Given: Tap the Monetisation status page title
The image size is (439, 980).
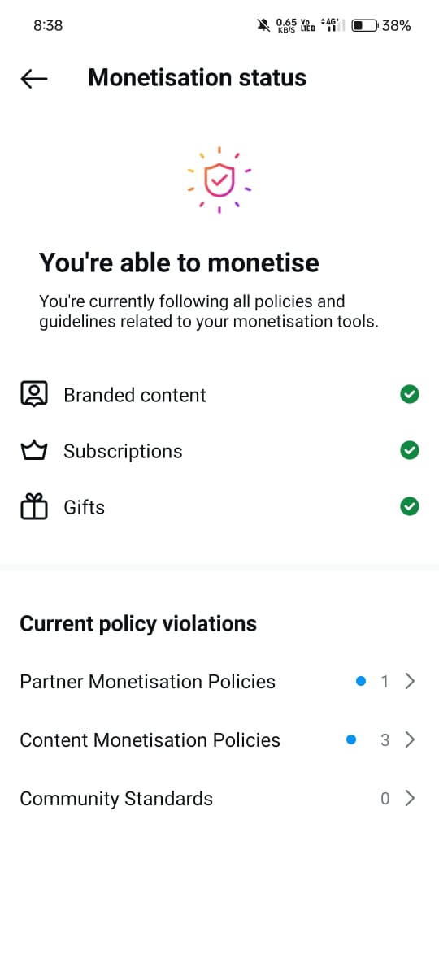Looking at the screenshot, I should point(198,78).
